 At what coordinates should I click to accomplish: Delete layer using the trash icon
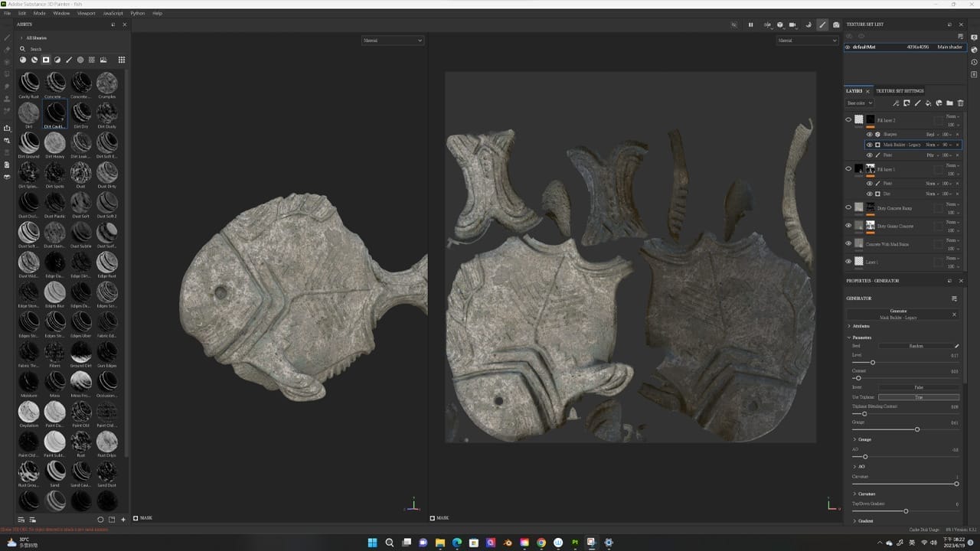click(960, 103)
